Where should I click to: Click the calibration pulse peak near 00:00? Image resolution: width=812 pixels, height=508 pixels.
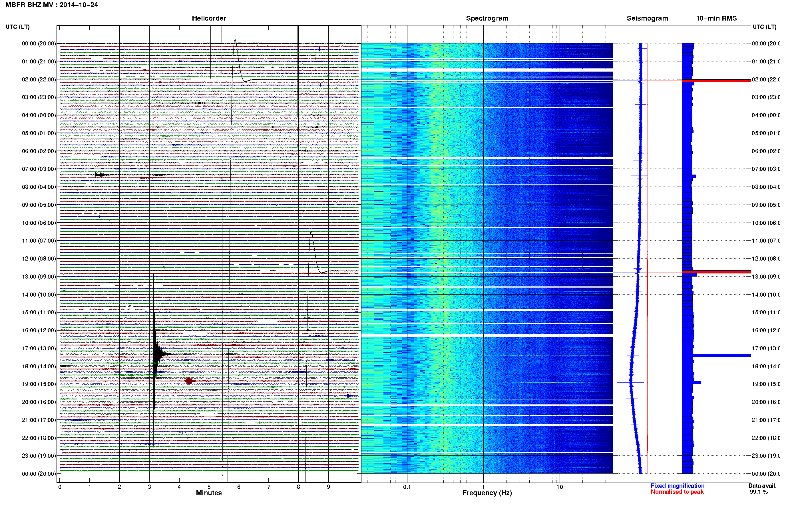pos(235,40)
